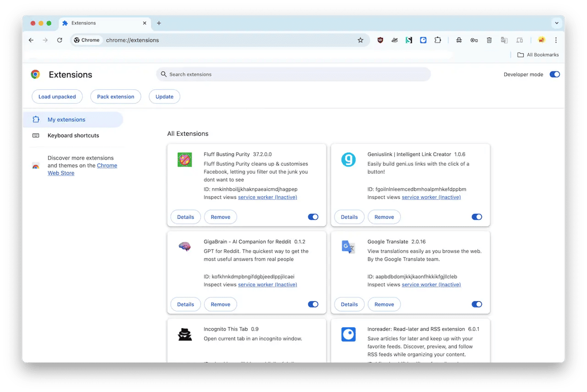Open the All Bookmarks folder
This screenshot has width=587, height=392.
tap(538, 55)
